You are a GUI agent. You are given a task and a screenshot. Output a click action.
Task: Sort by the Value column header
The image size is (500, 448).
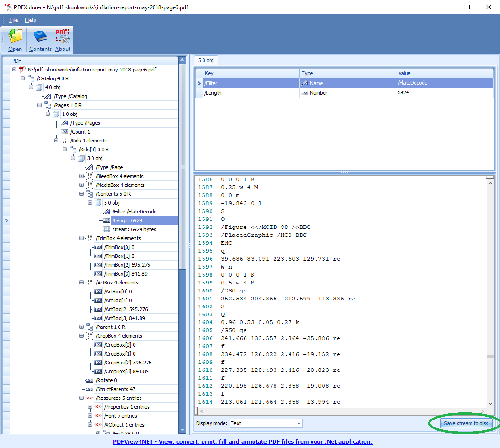pos(444,73)
